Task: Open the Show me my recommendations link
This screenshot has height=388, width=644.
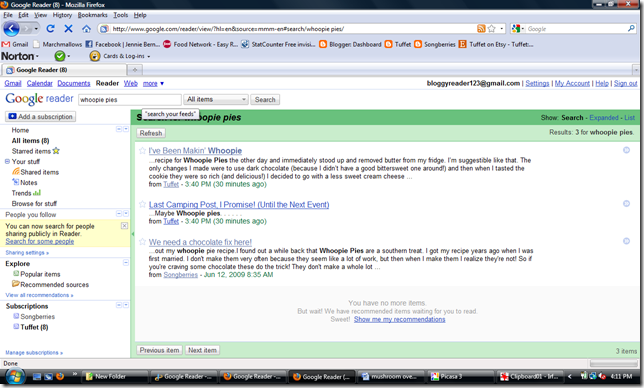Action: 399,319
